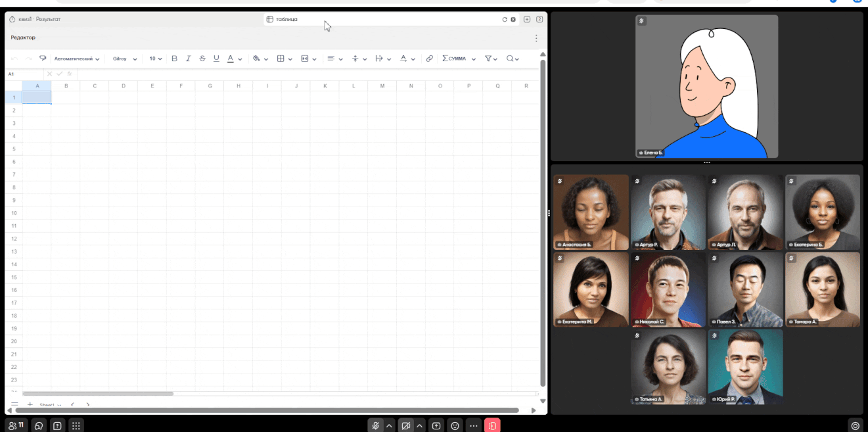The image size is (868, 432).
Task: Apply strikethrough text formatting
Action: click(x=202, y=59)
